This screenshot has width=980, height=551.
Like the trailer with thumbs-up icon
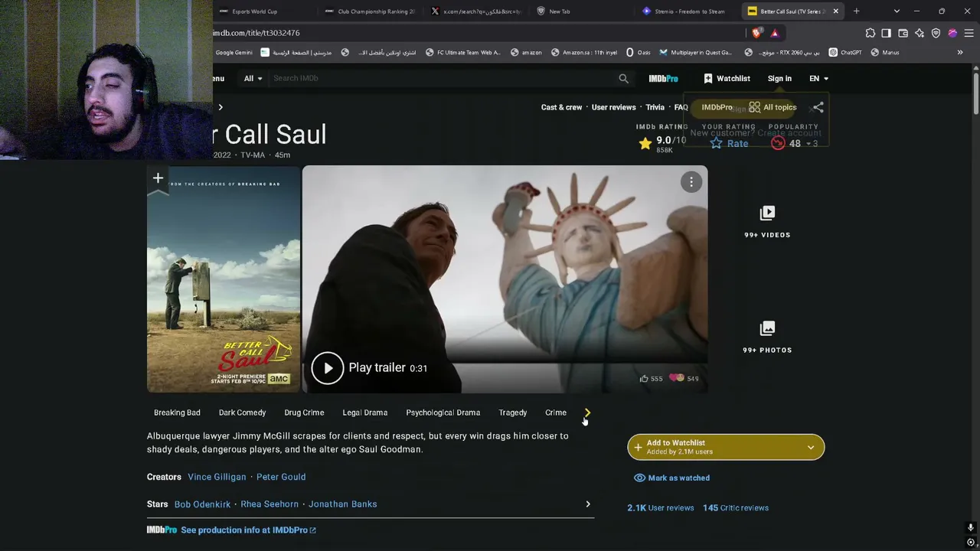pyautogui.click(x=644, y=378)
